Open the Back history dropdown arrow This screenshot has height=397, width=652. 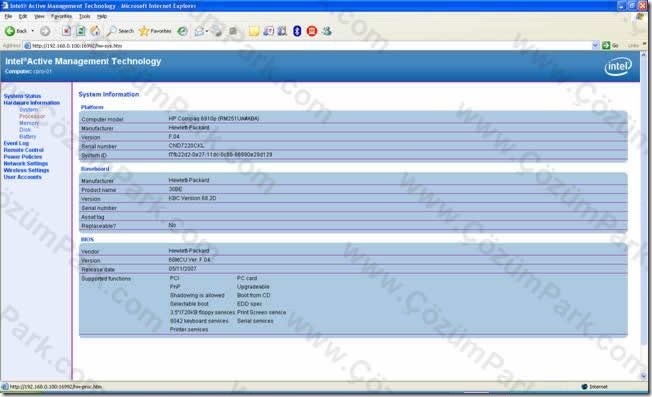click(33, 31)
